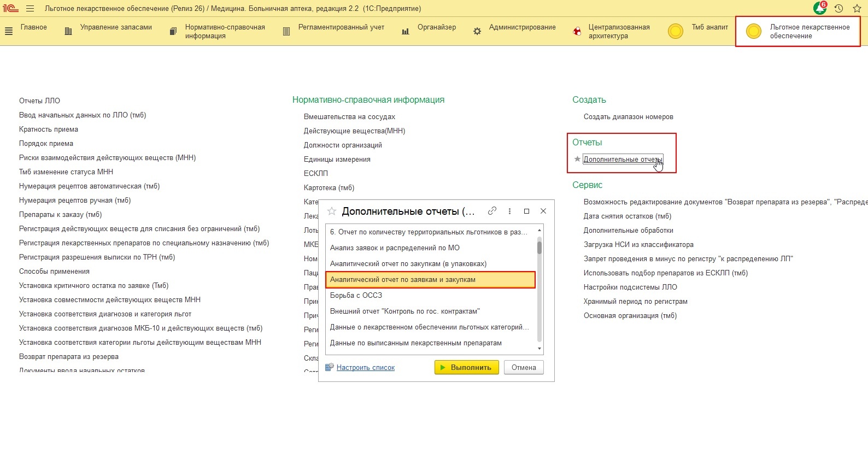Copy link to the Дополнительные отчеты dialog
Image resolution: width=868 pixels, height=459 pixels.
coord(492,211)
